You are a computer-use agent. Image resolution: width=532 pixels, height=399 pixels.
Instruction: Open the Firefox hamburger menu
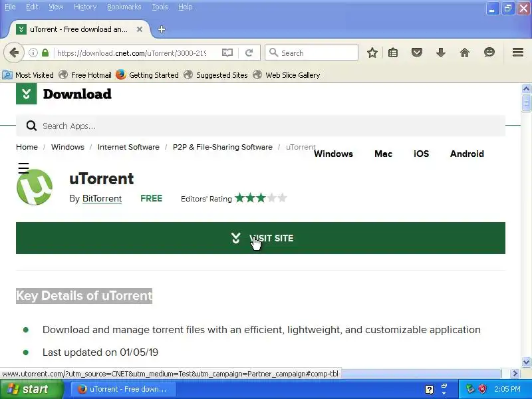[518, 53]
